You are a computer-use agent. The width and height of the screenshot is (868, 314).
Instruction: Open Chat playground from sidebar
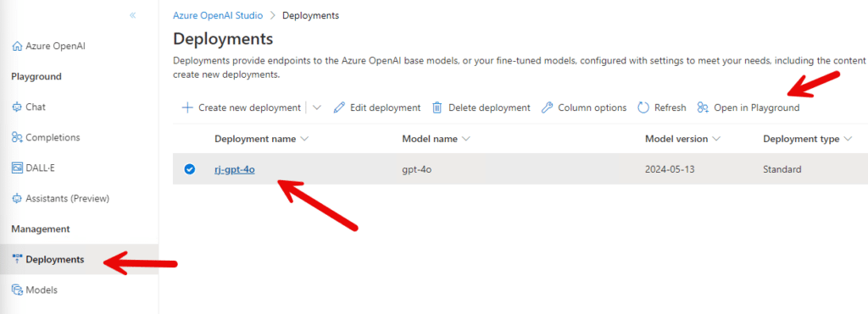tap(36, 107)
